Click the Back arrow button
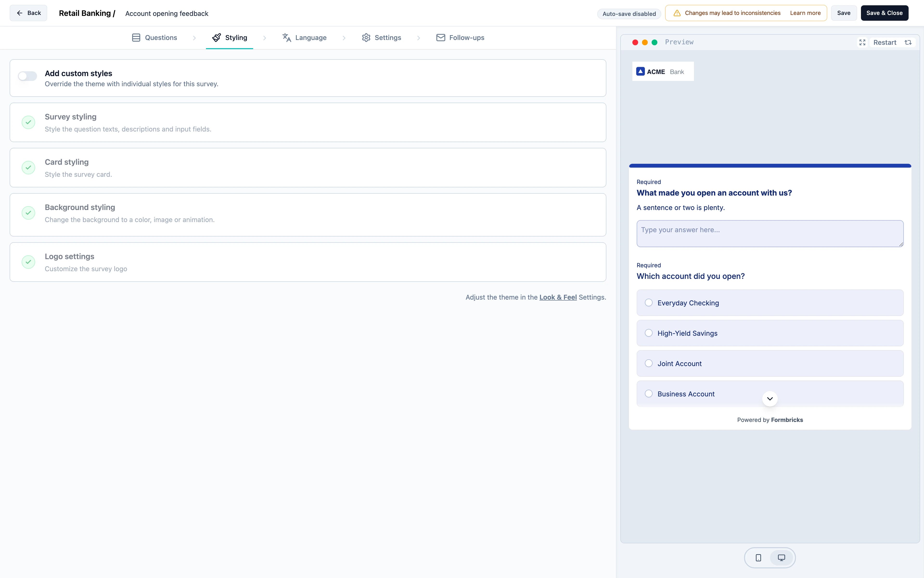 point(28,13)
